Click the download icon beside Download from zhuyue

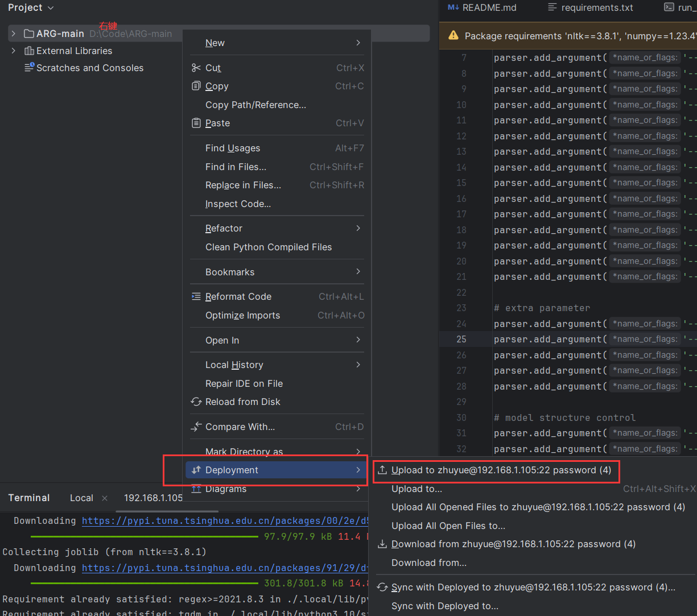click(x=382, y=544)
